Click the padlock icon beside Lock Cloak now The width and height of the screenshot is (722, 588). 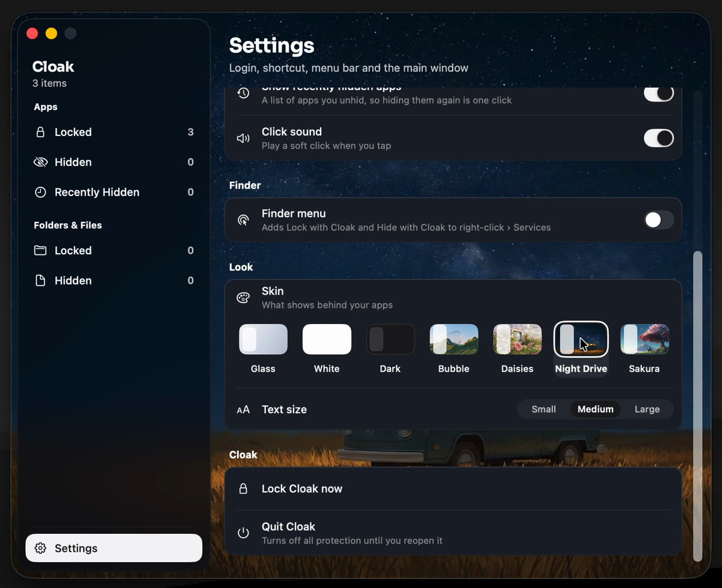[x=243, y=489]
